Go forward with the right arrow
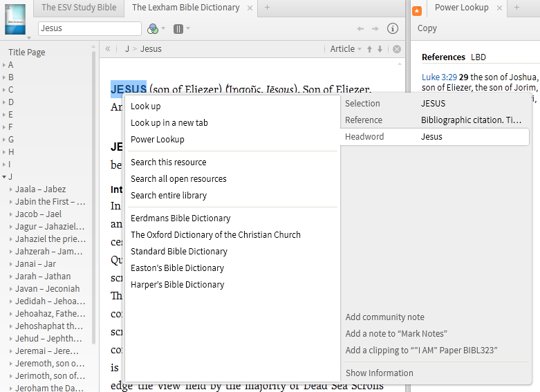This screenshot has height=392, width=540. [375, 28]
